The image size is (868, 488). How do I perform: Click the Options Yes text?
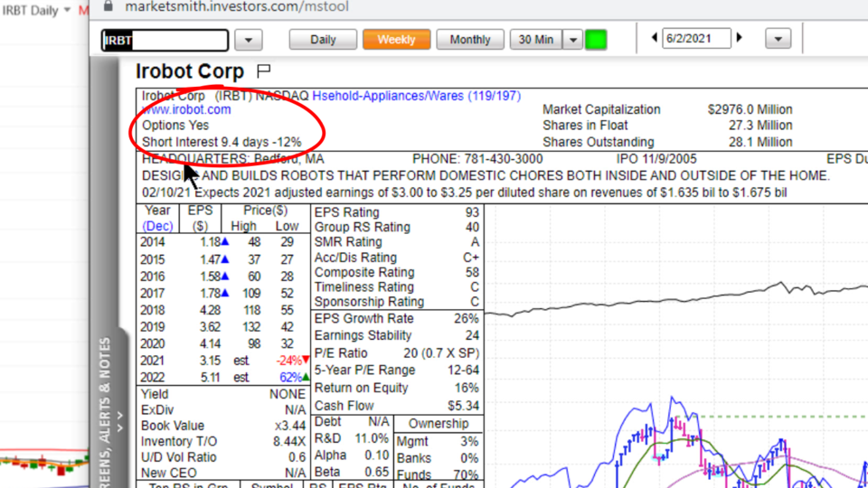pos(175,126)
